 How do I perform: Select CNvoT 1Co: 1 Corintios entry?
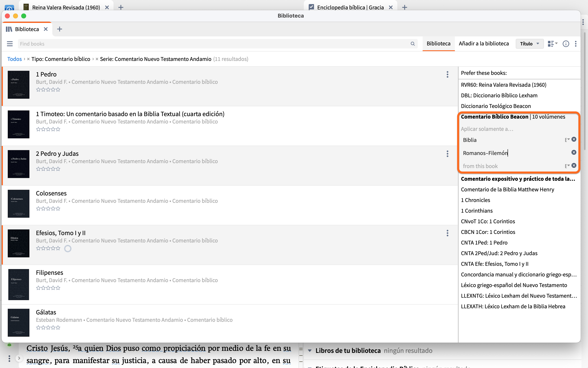[x=488, y=221]
